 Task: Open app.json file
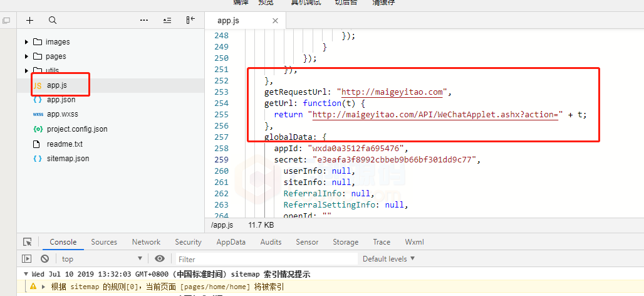[61, 100]
